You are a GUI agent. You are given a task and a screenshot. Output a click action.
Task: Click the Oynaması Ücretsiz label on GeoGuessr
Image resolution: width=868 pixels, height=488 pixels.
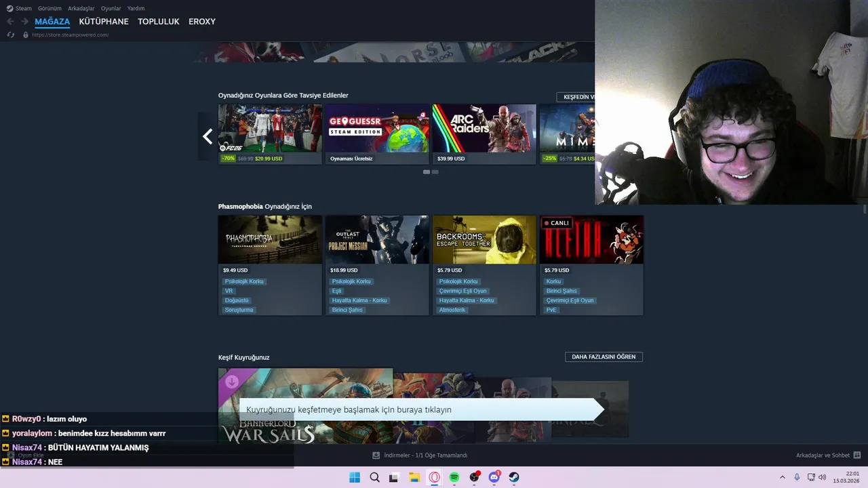pyautogui.click(x=351, y=159)
